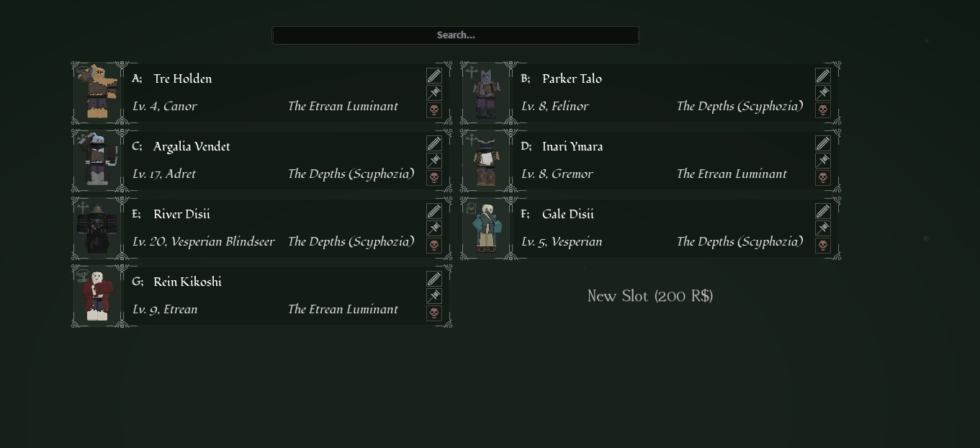Click the edit pencil for Parker Talo
This screenshot has height=448, width=980.
pyautogui.click(x=823, y=76)
